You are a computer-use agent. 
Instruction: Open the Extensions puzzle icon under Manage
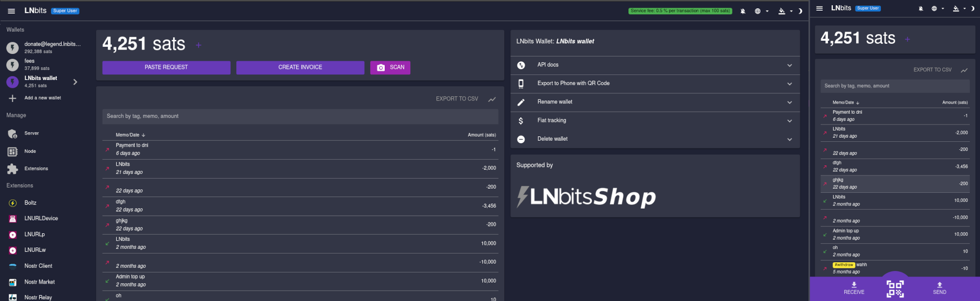12,169
